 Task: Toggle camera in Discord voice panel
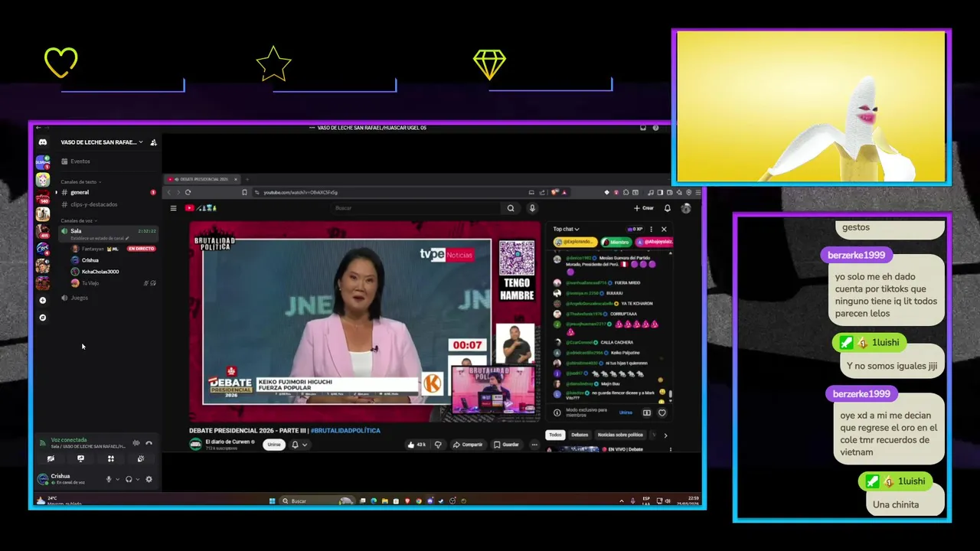coord(51,459)
